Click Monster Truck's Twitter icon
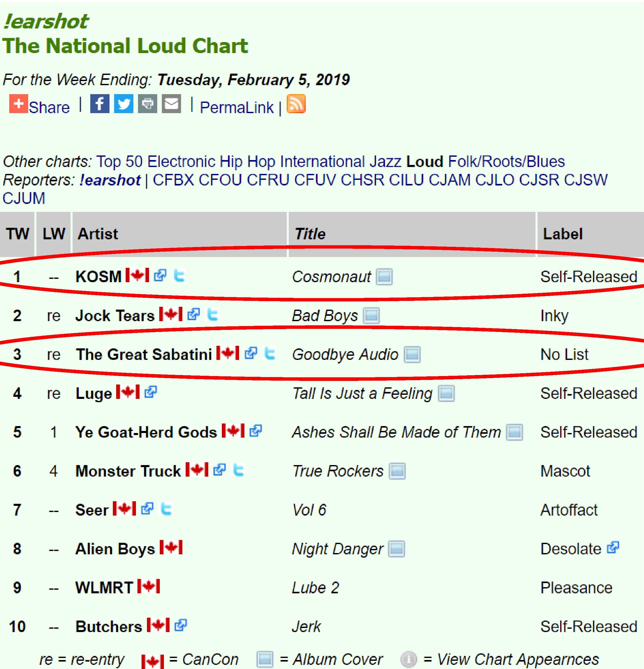The height and width of the screenshot is (669, 644). (238, 470)
